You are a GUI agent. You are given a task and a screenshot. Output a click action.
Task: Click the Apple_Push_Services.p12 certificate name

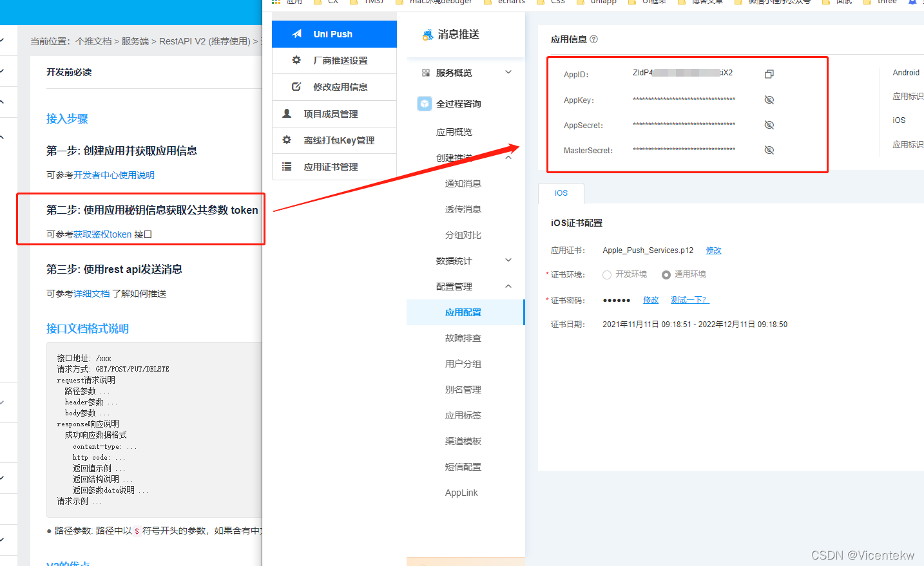648,250
